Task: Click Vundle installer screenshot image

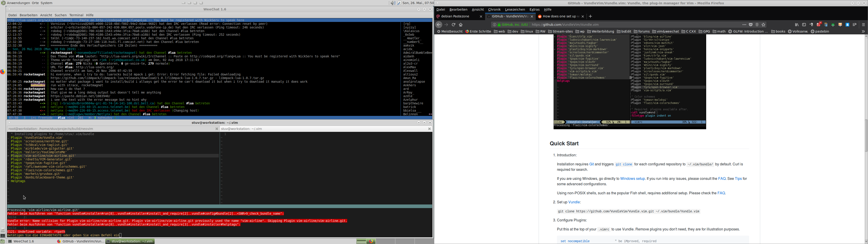Action: (x=630, y=82)
